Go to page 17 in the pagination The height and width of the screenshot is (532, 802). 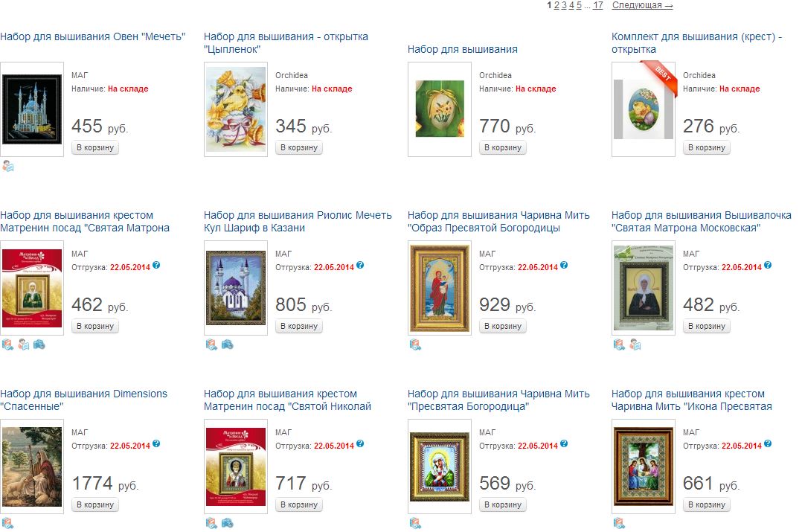click(x=598, y=5)
